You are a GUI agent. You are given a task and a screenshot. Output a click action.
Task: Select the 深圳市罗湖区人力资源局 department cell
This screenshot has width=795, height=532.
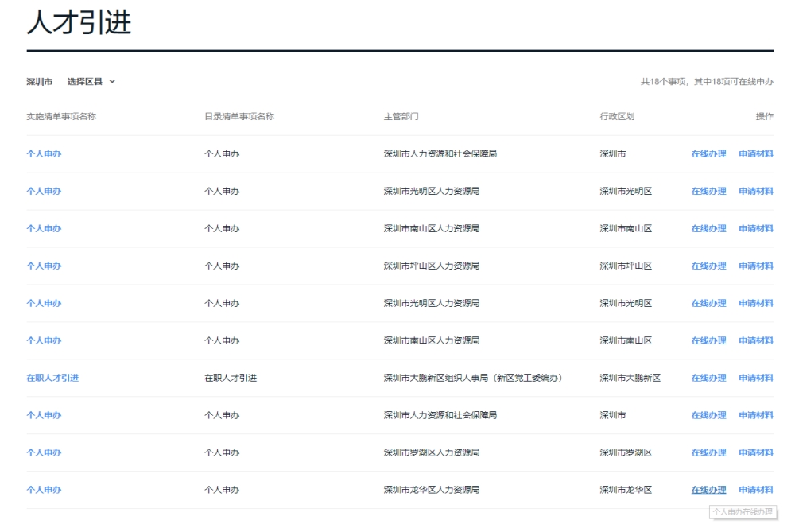pos(432,452)
